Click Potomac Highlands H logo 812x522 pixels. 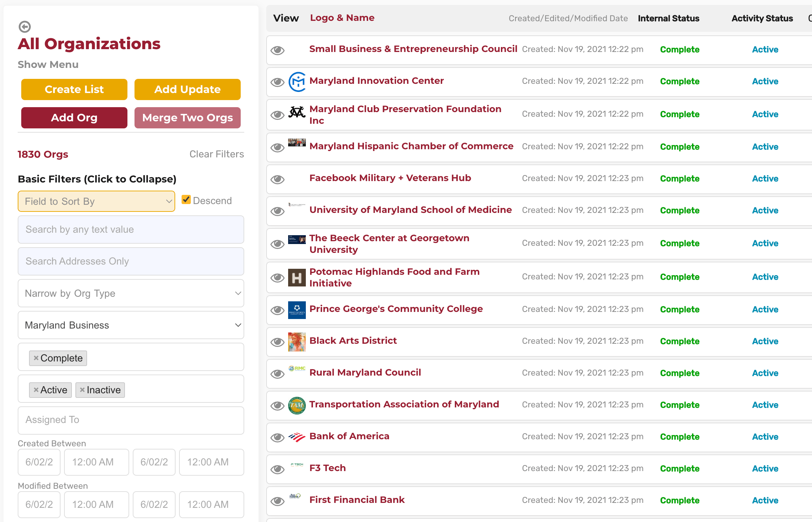(x=297, y=278)
